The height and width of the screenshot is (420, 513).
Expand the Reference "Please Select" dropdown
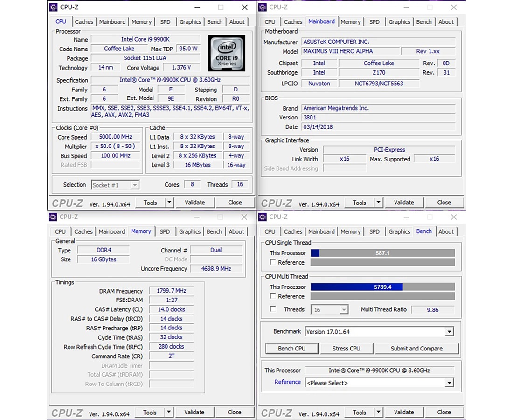pos(449,383)
